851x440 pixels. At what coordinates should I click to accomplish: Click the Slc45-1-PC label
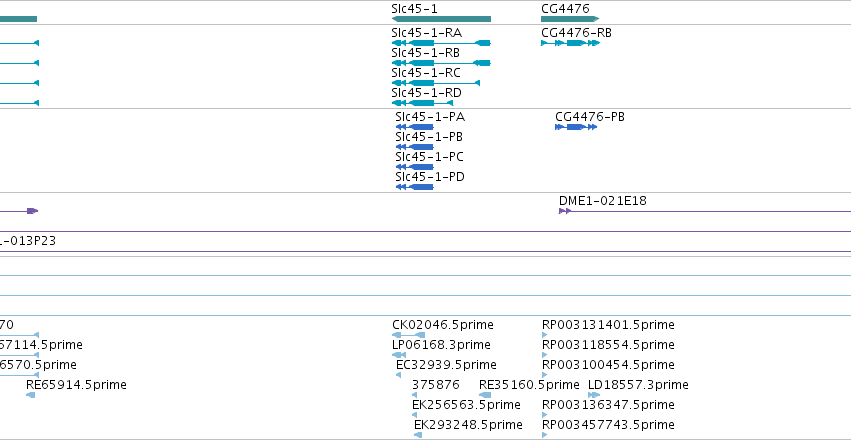(430, 157)
